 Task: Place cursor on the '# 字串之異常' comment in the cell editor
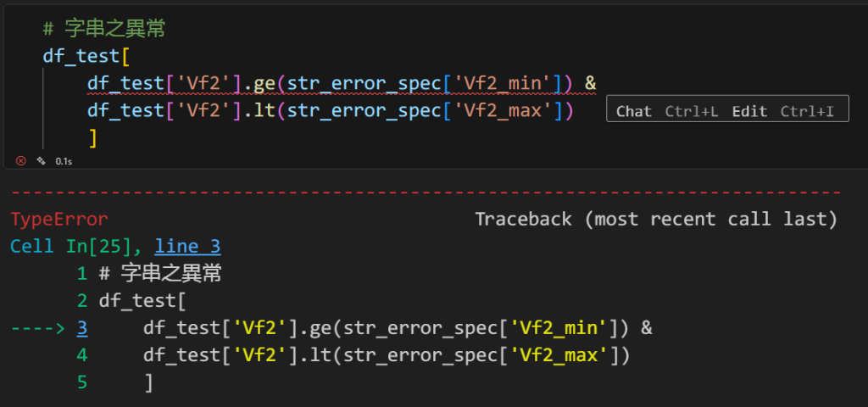click(104, 29)
